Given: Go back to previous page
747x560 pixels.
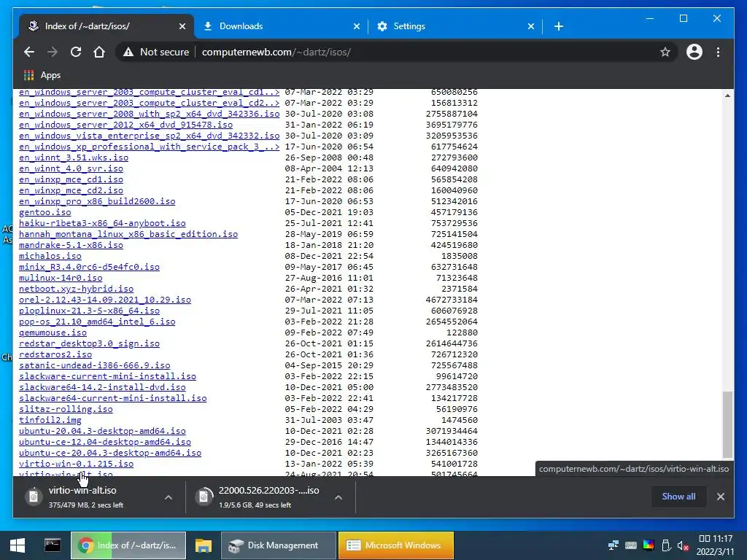Looking at the screenshot, I should pos(29,52).
